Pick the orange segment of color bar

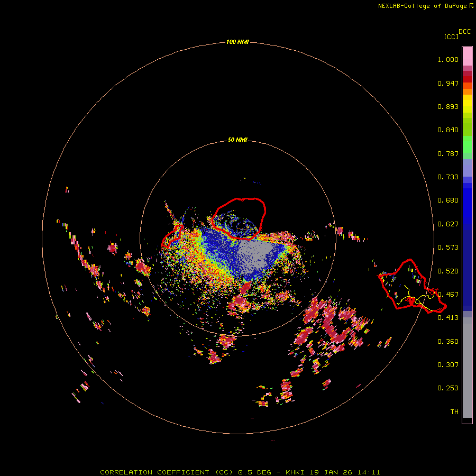(467, 91)
